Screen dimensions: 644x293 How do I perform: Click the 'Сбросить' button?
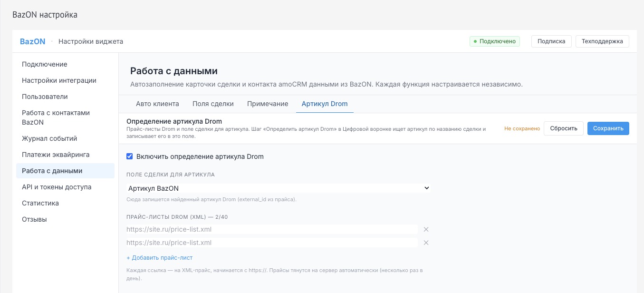pos(564,128)
